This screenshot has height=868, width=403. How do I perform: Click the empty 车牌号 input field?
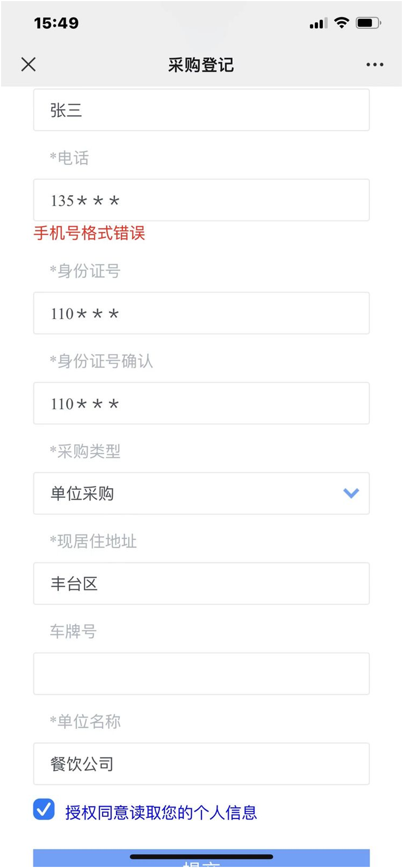point(201,673)
